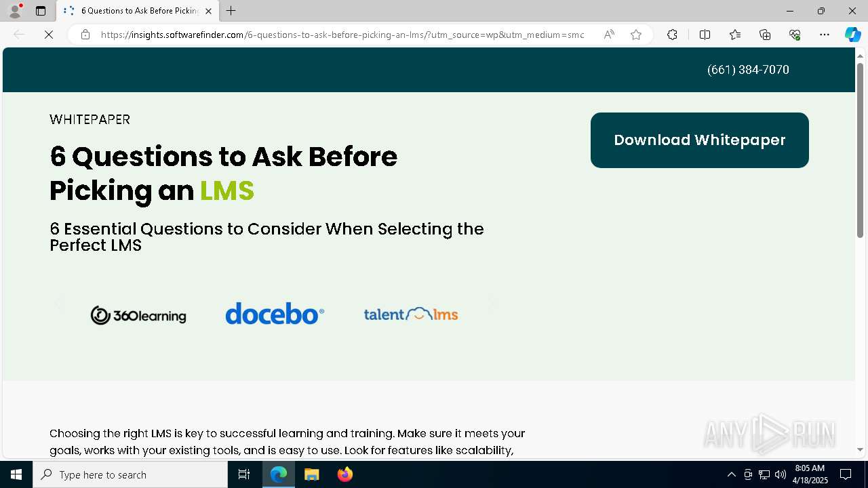Open Browser essentials

click(795, 35)
